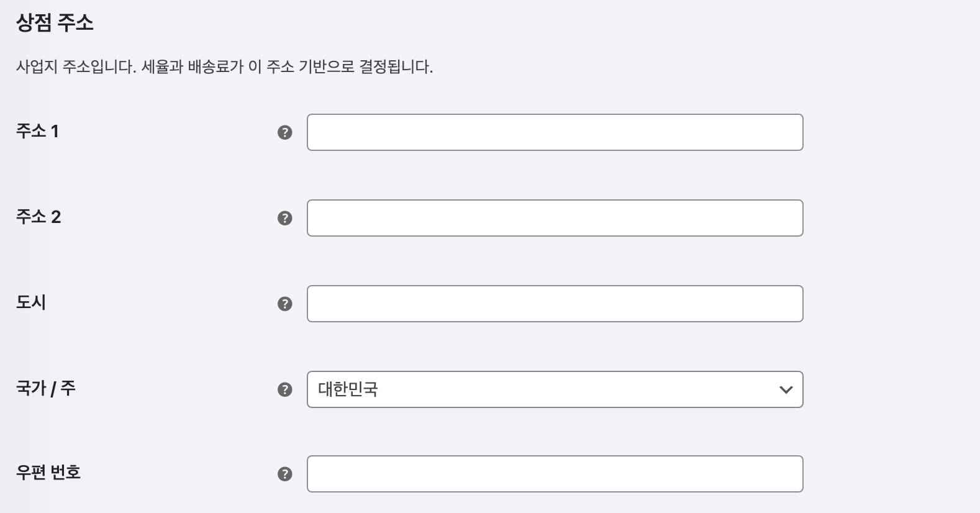
Task: Click the 주소 2 field label
Action: click(x=39, y=217)
